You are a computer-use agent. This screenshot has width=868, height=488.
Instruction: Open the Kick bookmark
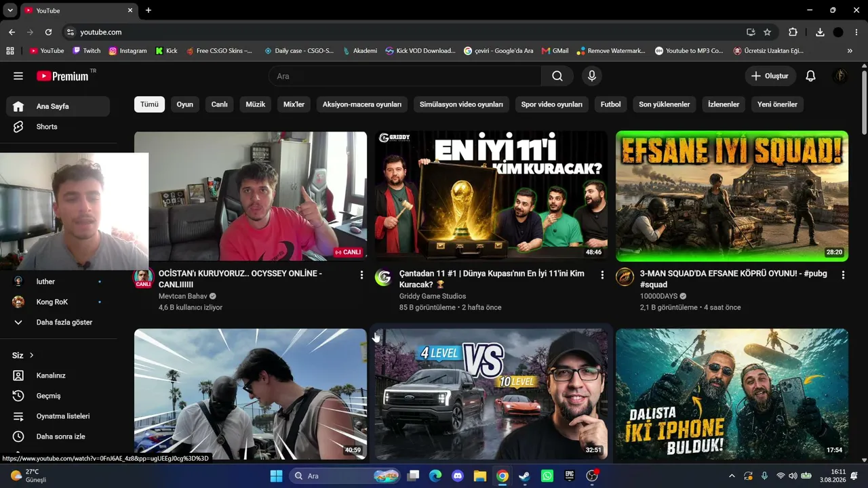tap(166, 51)
